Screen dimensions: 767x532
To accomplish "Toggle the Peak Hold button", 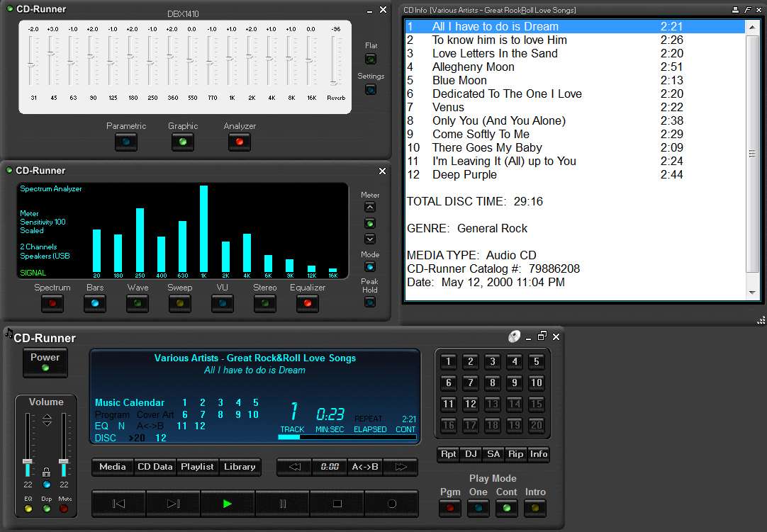I will (x=370, y=302).
